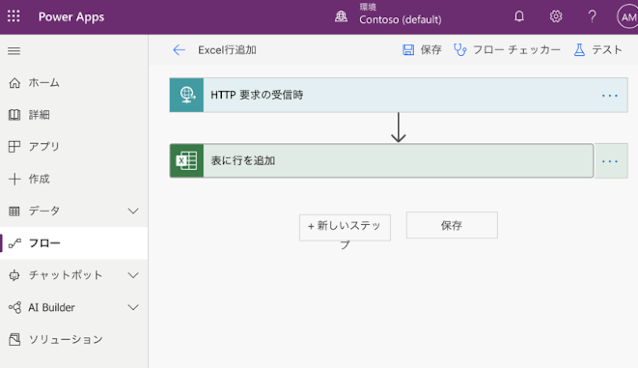Open ellipsis menu for 表に行を追加

point(610,162)
